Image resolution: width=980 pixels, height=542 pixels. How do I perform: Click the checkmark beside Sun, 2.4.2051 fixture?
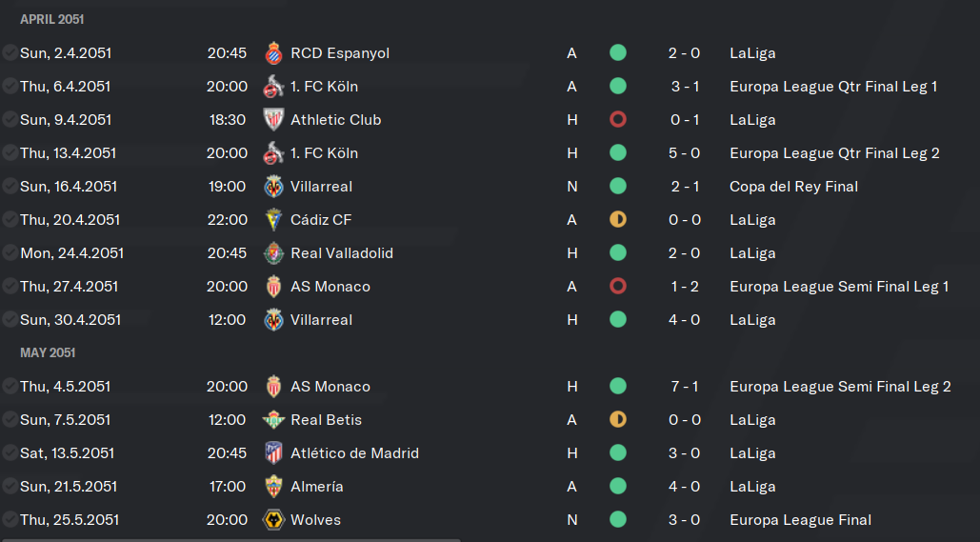click(10, 52)
